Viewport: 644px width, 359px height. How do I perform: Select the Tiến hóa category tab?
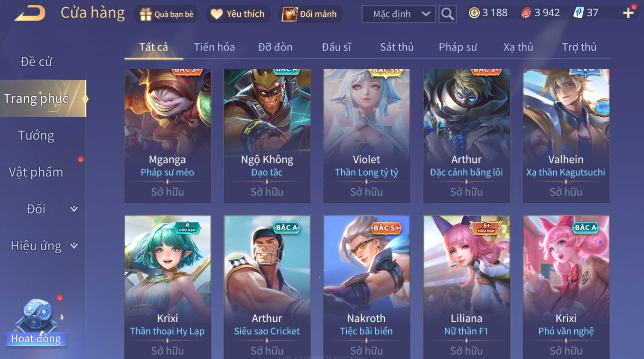click(214, 47)
